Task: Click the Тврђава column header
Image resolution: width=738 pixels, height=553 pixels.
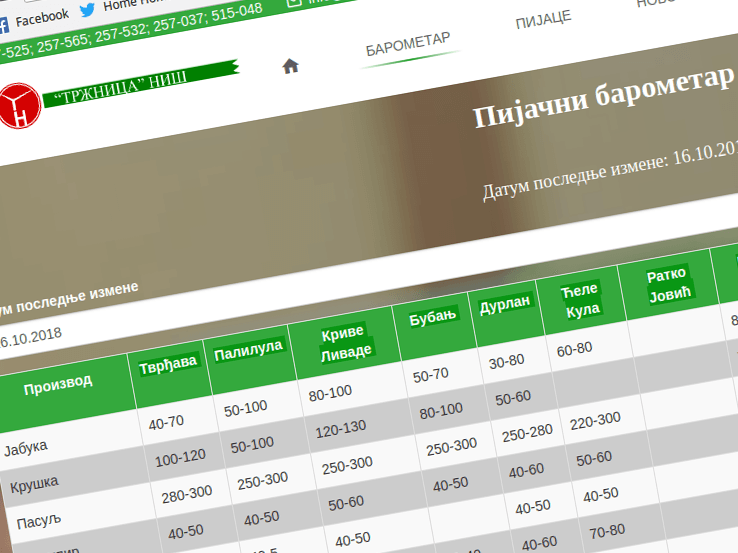Action: pos(168,360)
